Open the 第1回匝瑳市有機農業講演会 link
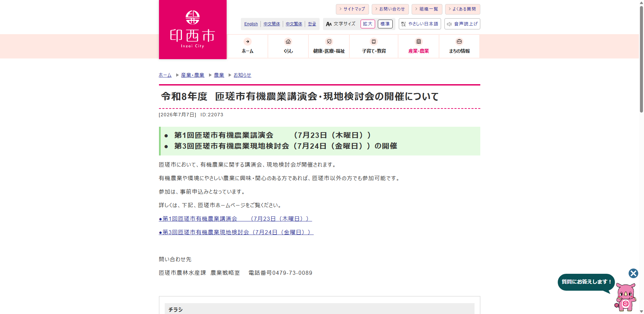The height and width of the screenshot is (314, 644). tap(235, 219)
